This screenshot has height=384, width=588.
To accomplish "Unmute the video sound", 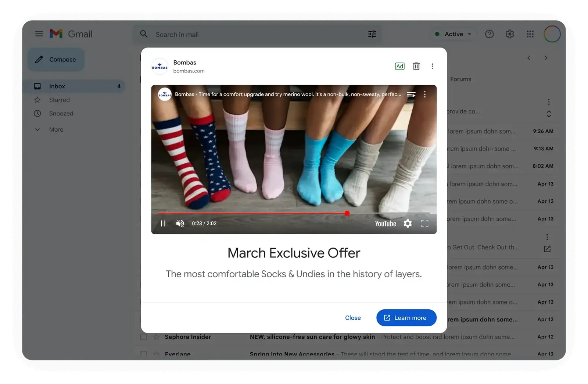I will click(x=180, y=223).
